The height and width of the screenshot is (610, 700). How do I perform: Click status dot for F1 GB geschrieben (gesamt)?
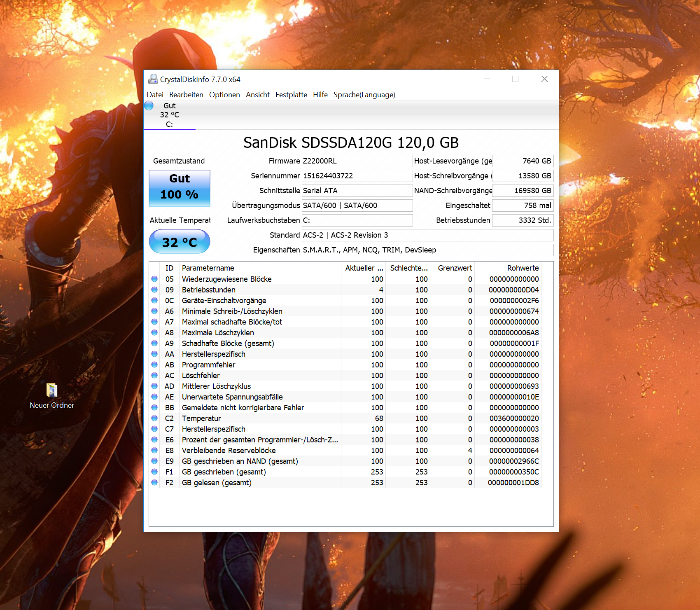154,472
